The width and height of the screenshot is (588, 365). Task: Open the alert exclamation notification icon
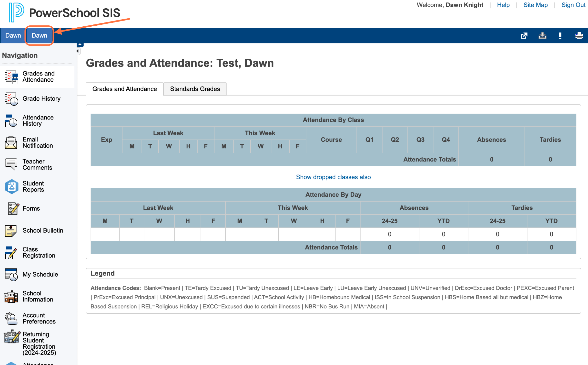(560, 35)
